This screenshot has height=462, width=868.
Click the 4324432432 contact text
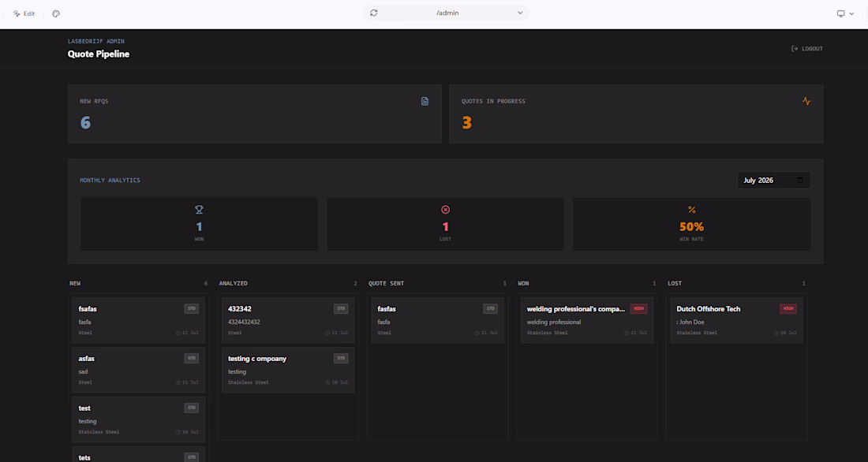click(x=244, y=322)
